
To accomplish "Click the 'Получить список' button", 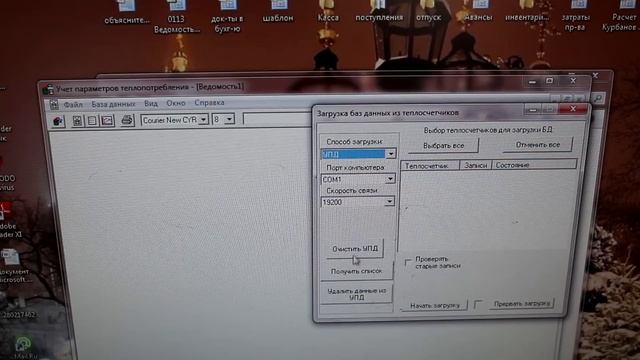I will click(356, 271).
